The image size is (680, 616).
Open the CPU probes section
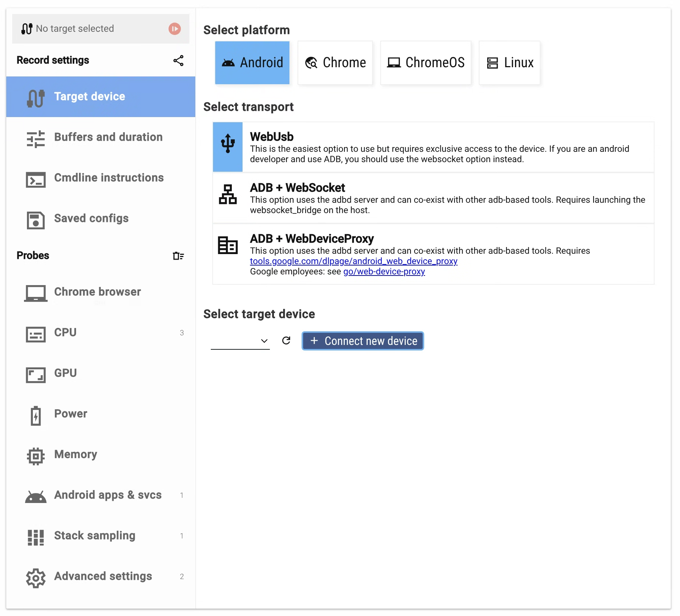(x=101, y=333)
